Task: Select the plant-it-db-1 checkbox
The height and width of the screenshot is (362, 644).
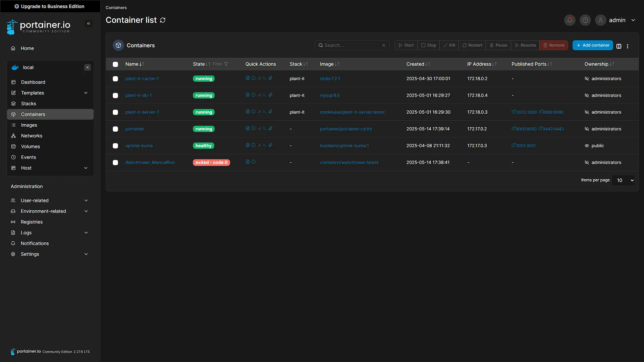Action: click(115, 96)
